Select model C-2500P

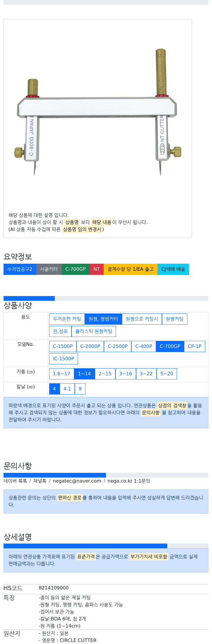118,346
